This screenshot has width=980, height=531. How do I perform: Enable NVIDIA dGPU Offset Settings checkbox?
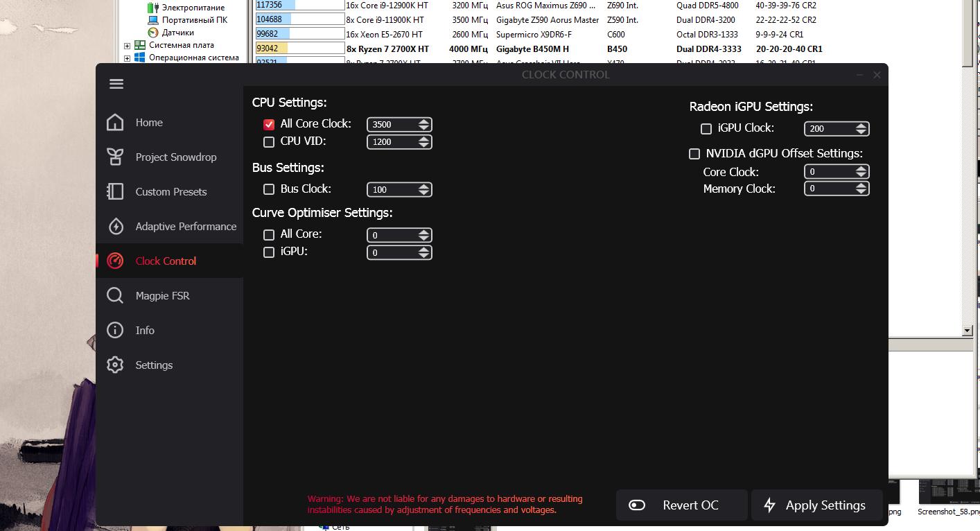point(694,154)
